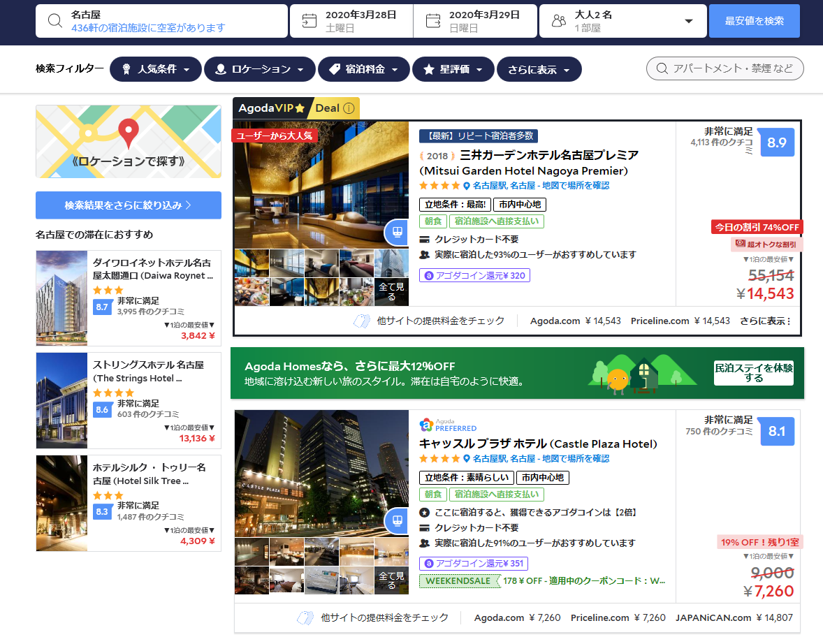
Task: Click the Agoda Homes house illustration
Action: click(x=644, y=374)
